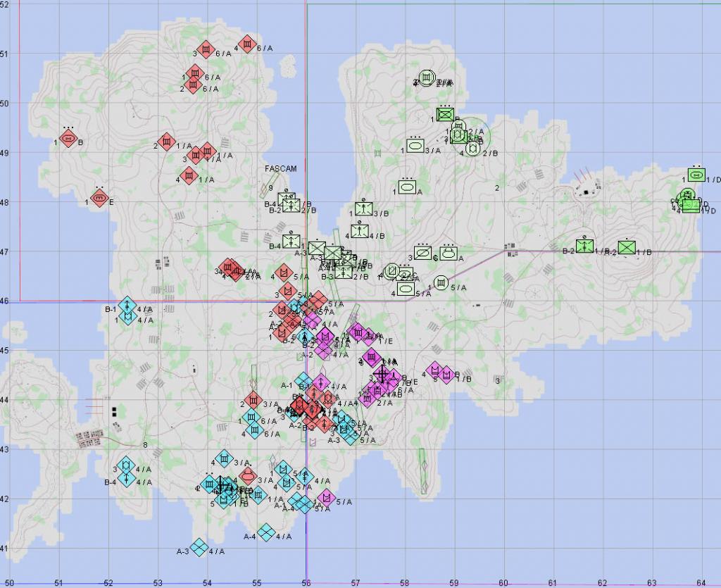Select cyan unit A-4 of 4/A

pos(265,533)
